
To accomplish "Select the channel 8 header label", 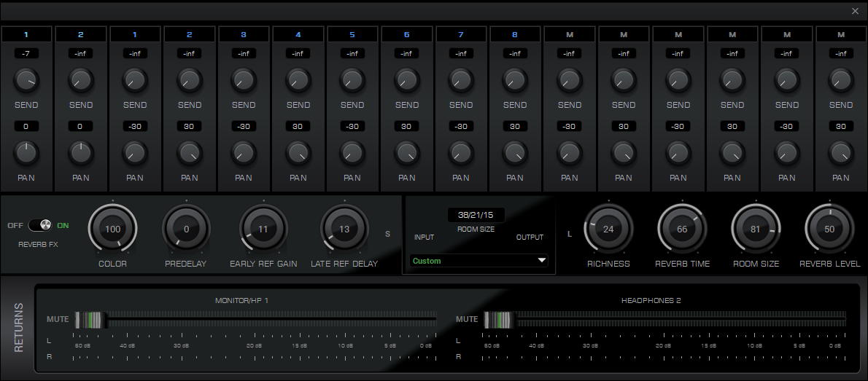I will pyautogui.click(x=515, y=34).
